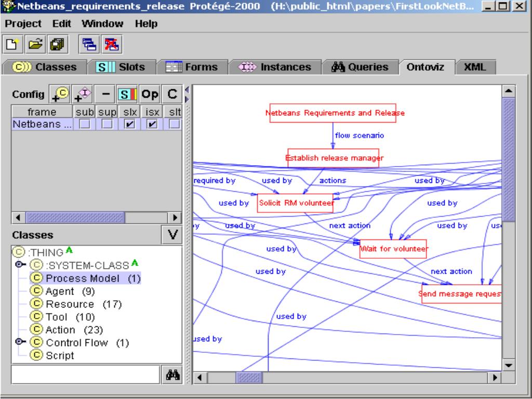Click Netbeans Requirements and Release node
Image resolution: width=532 pixels, height=399 pixels.
pos(333,113)
